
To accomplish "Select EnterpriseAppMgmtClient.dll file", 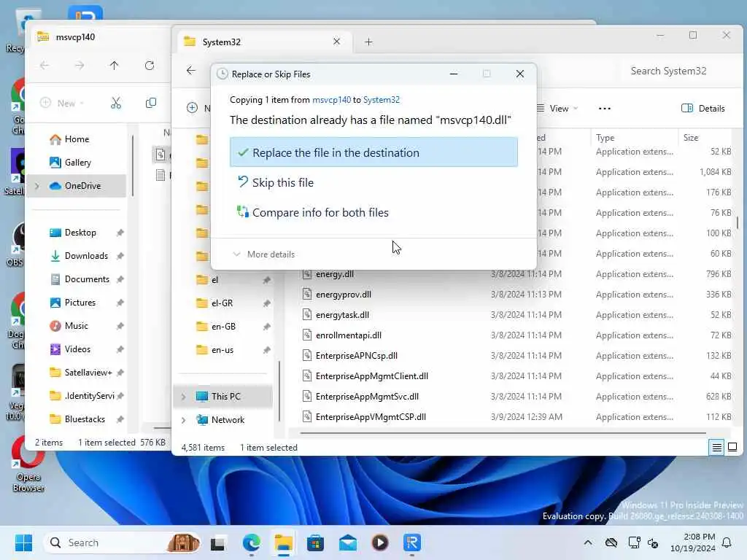I will click(x=371, y=377).
